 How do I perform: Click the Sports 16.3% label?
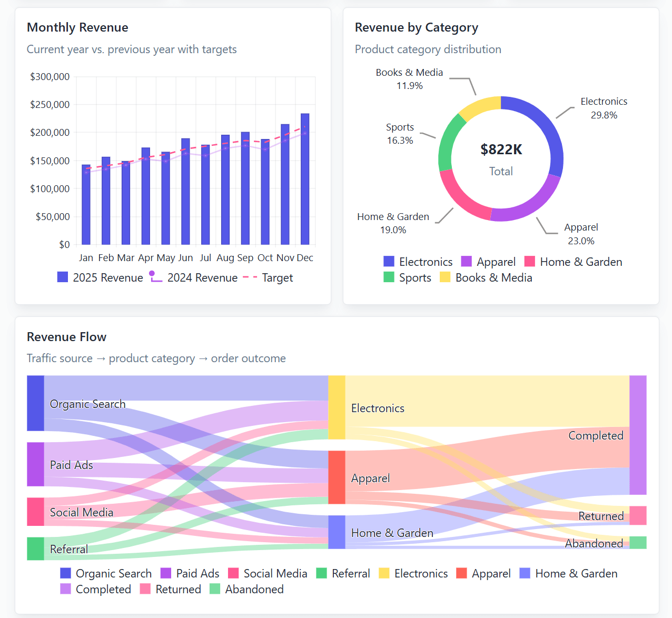[x=400, y=134]
